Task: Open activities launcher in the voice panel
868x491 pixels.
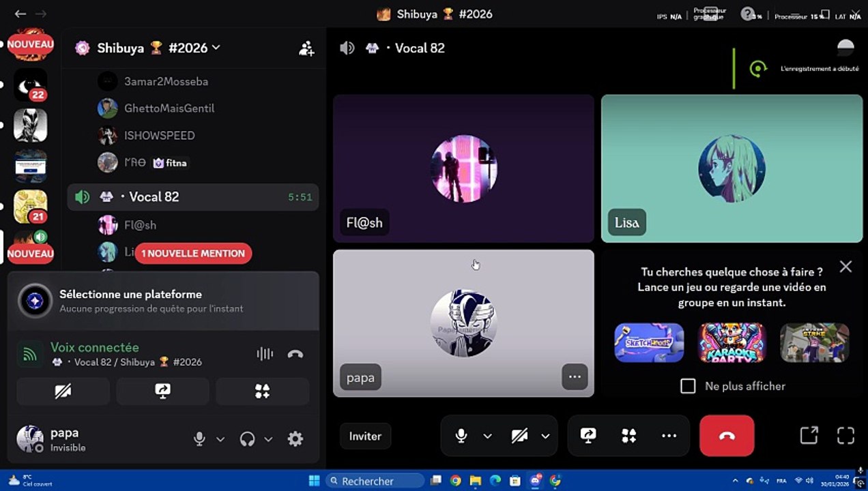Action: pyautogui.click(x=262, y=391)
